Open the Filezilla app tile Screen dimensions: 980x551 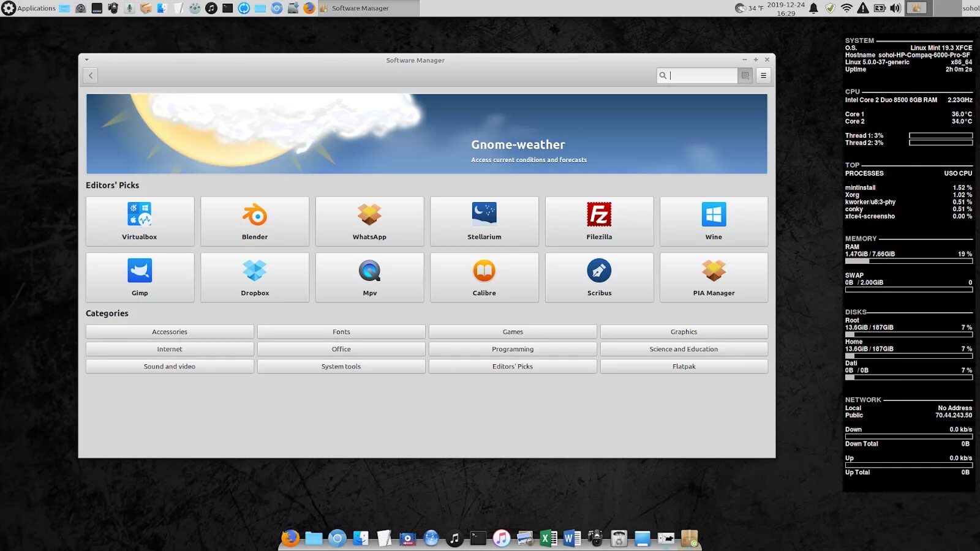tap(599, 222)
